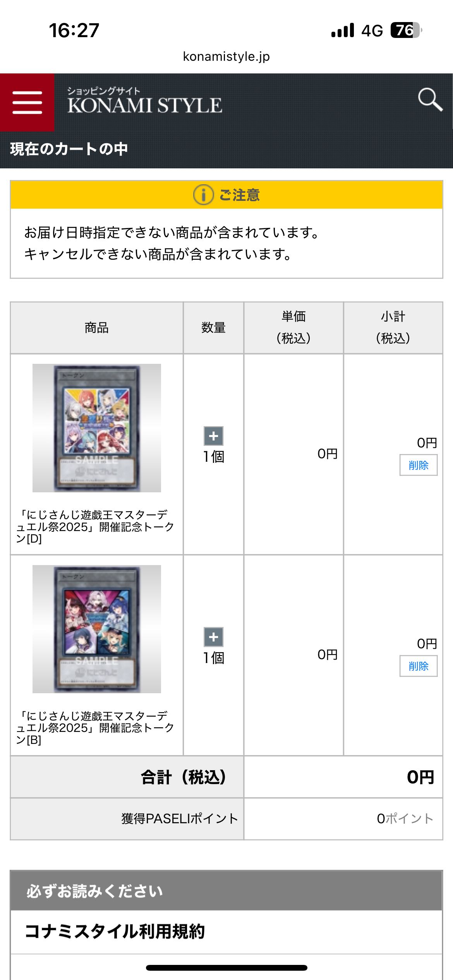This screenshot has height=980, width=453.
Task: Increase quantity of token [B]
Action: pos(214,637)
